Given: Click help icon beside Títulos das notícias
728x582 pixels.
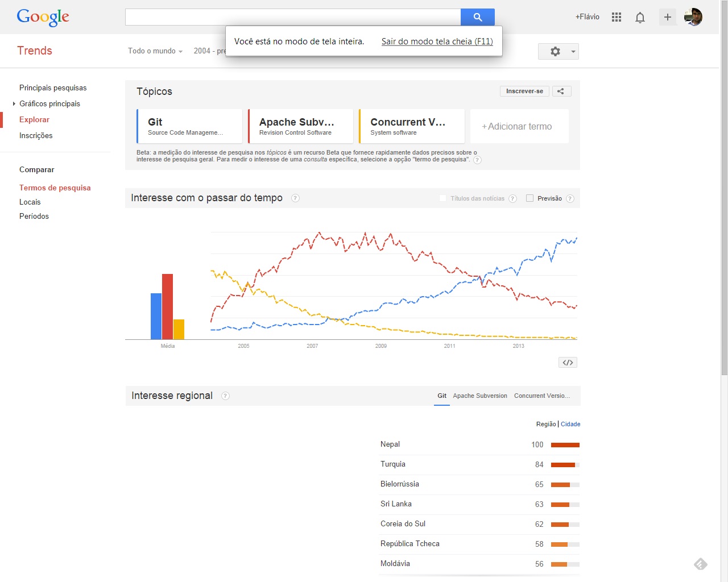Looking at the screenshot, I should 512,198.
